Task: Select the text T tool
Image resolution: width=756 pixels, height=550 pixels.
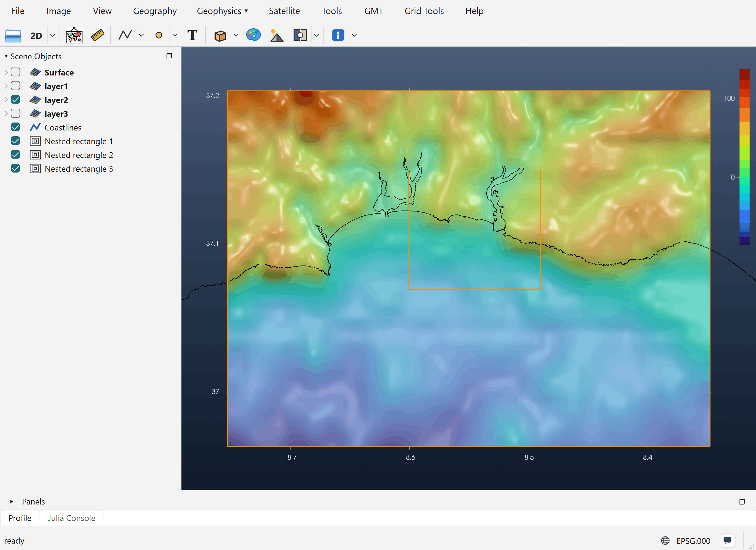Action: pos(192,35)
